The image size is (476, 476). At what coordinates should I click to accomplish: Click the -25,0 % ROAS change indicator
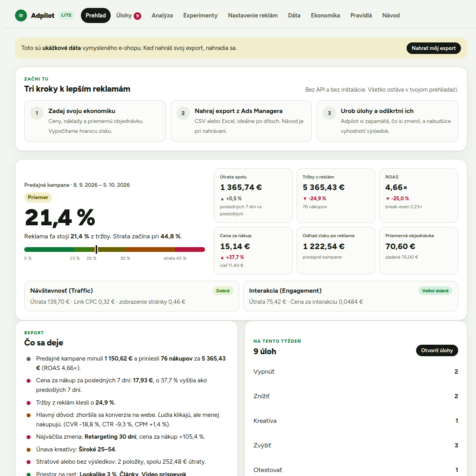pyautogui.click(x=397, y=198)
